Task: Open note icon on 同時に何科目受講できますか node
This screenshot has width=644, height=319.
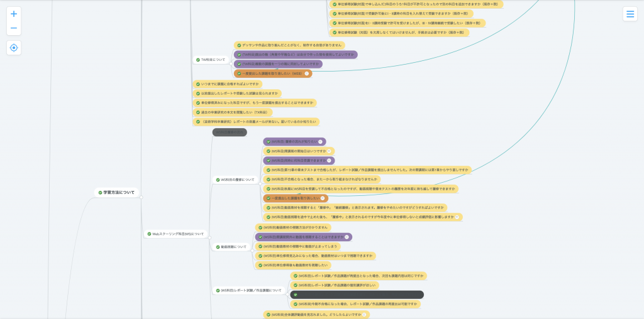Action: pos(329,161)
